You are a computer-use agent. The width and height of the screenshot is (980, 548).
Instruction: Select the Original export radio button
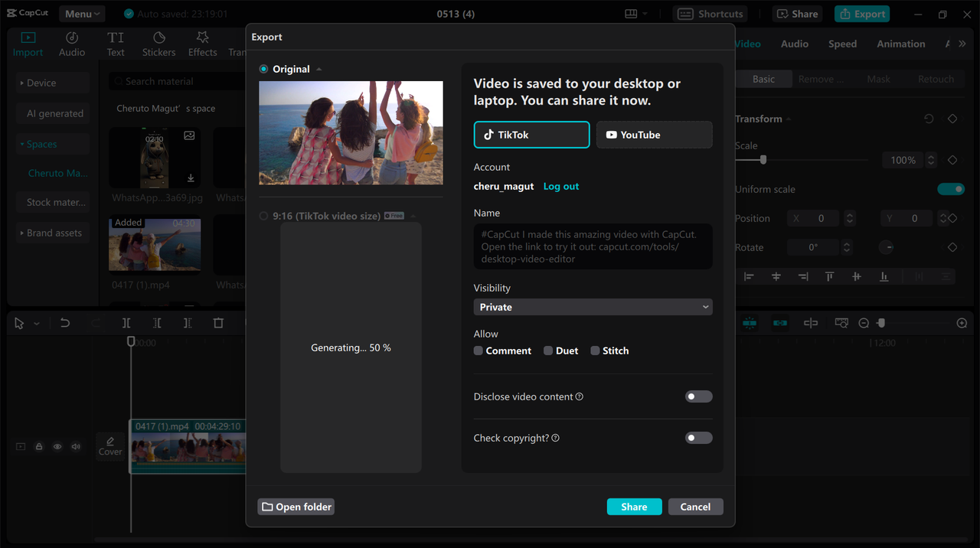click(263, 69)
